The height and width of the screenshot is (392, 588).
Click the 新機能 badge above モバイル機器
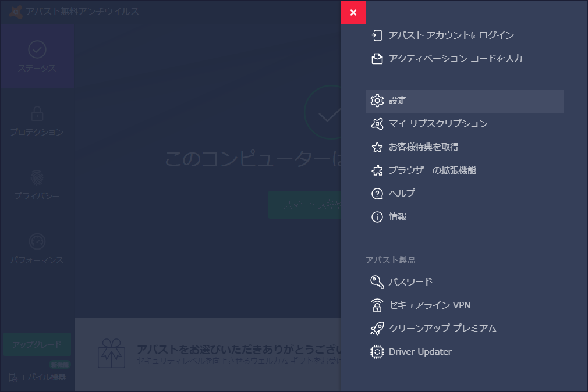pyautogui.click(x=60, y=365)
